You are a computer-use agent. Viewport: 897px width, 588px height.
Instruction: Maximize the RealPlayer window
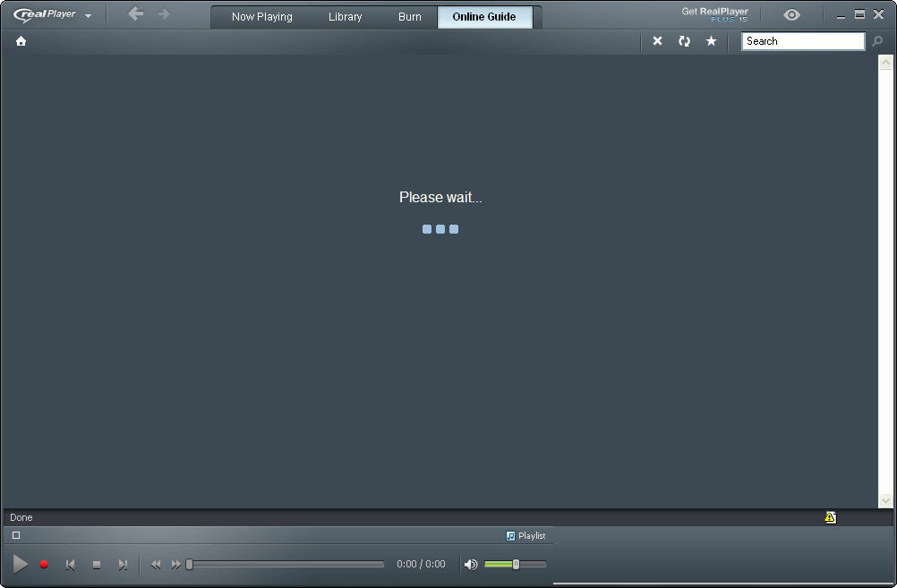click(859, 14)
